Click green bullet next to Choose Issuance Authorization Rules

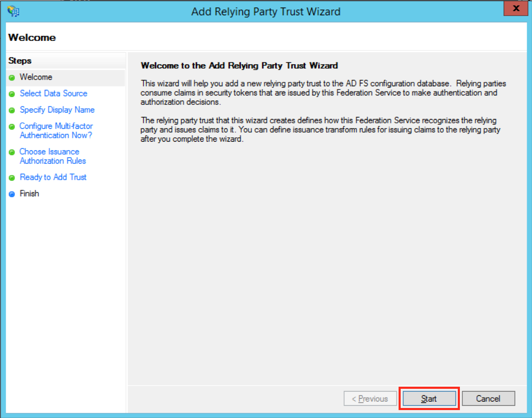pyautogui.click(x=12, y=152)
